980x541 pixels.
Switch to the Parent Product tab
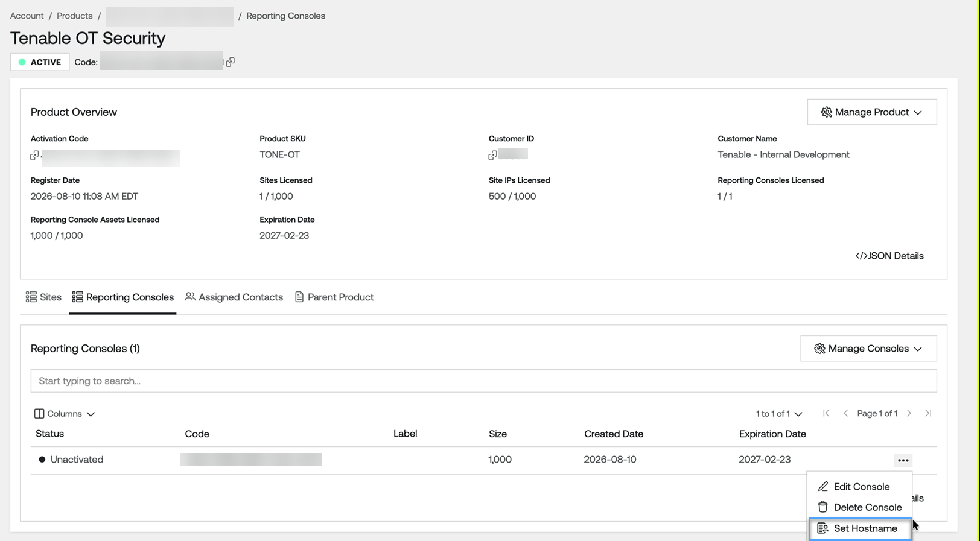334,297
